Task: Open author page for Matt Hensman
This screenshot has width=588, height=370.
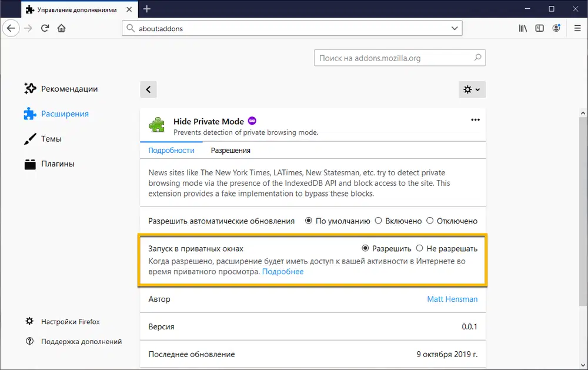Action: coord(452,299)
